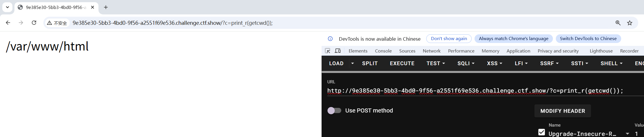
Task: Toggle the device toolbar icon
Action: [x=337, y=51]
